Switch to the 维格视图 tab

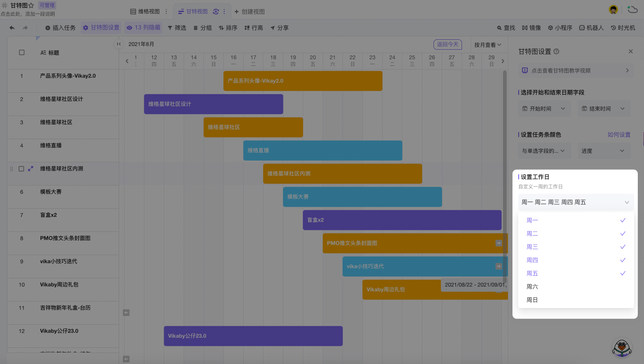pos(145,12)
